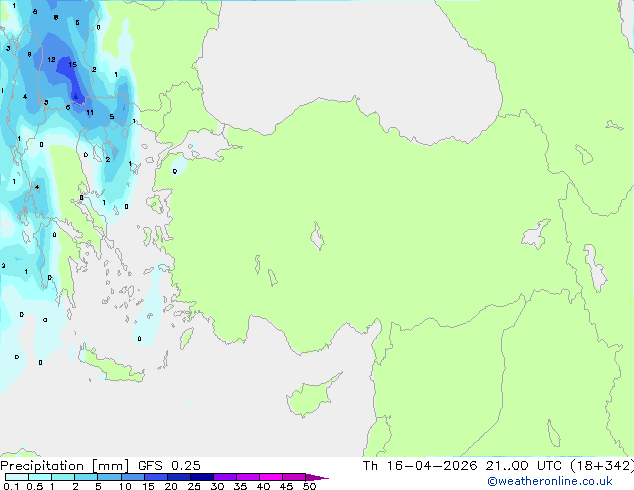Click the forecast date '16-04-2026' text
634x490 pixels.
[x=432, y=465]
